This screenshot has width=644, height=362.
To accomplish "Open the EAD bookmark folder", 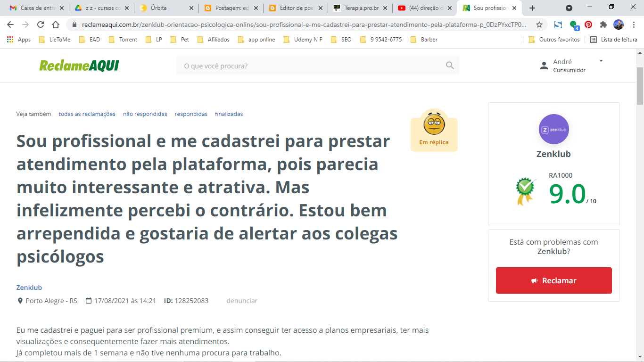I will 90,40.
